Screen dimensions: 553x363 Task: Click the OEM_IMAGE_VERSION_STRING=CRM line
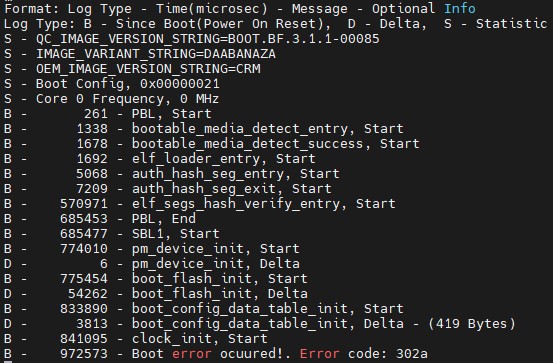click(x=132, y=69)
